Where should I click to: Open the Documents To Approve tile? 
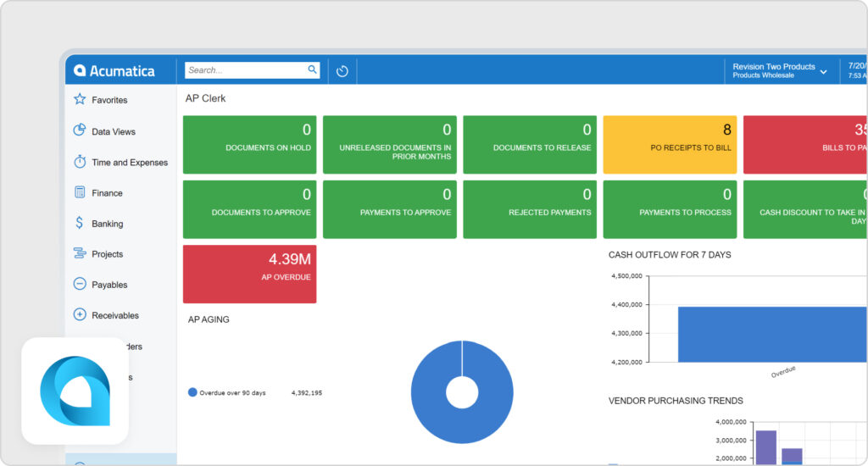coord(250,209)
